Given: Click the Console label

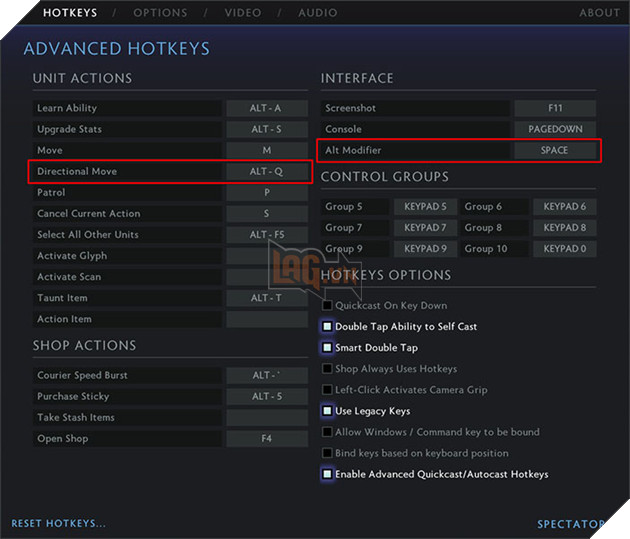Looking at the screenshot, I should coord(344,129).
